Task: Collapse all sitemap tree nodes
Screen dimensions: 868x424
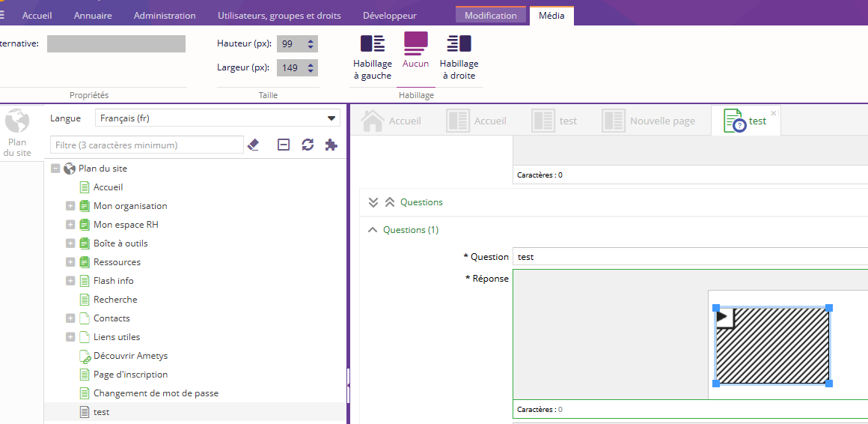Action: (284, 145)
